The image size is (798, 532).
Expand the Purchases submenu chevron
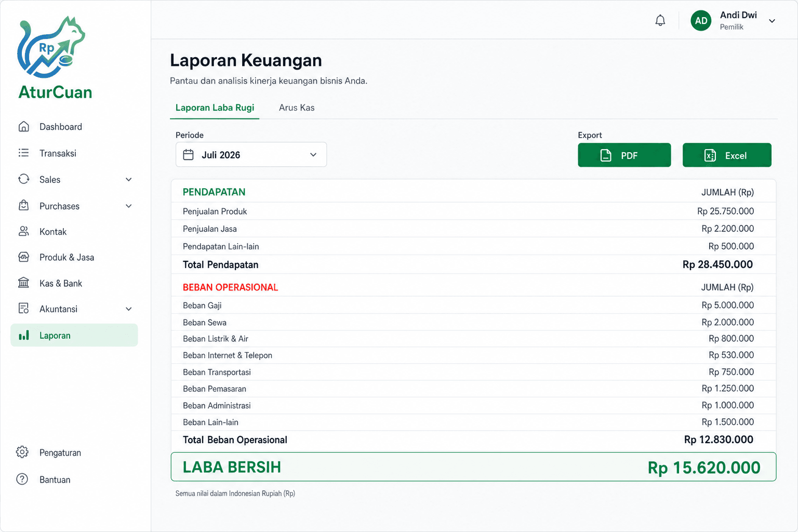click(x=129, y=206)
